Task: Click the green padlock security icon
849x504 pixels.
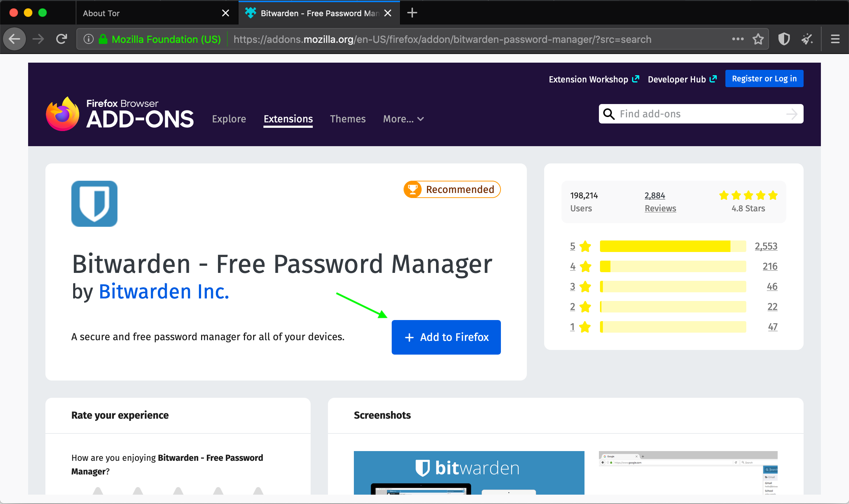Action: (103, 39)
